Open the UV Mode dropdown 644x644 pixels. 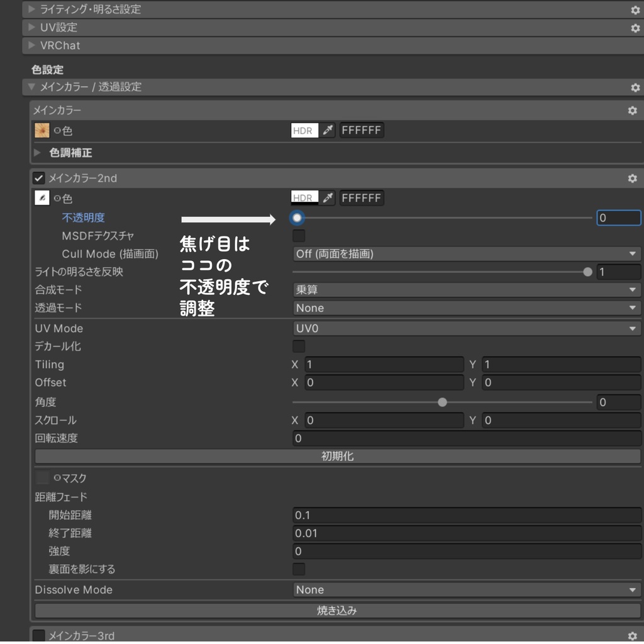467,328
